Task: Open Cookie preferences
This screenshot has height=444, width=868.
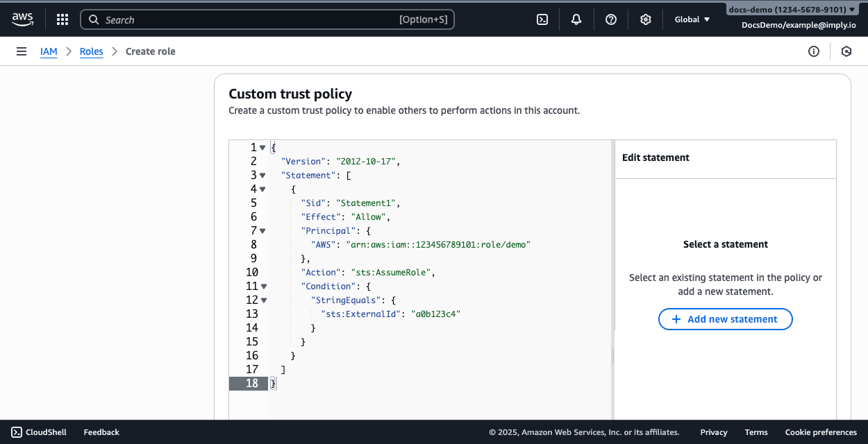Action: tap(821, 432)
